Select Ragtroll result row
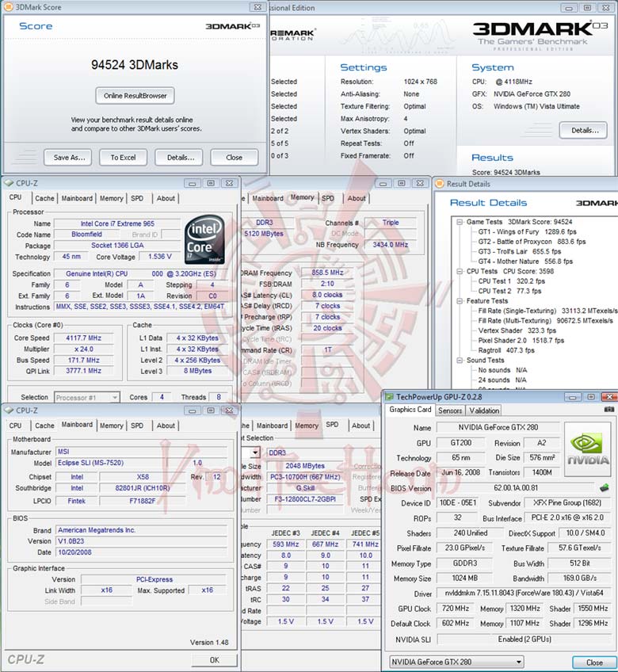Image resolution: width=618 pixels, height=672 pixels. (506, 350)
